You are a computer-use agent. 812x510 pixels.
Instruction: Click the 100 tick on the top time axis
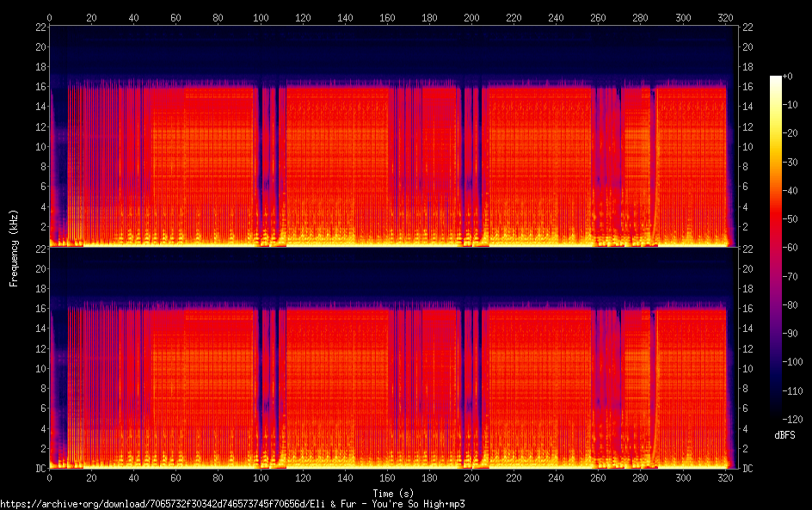coord(261,17)
